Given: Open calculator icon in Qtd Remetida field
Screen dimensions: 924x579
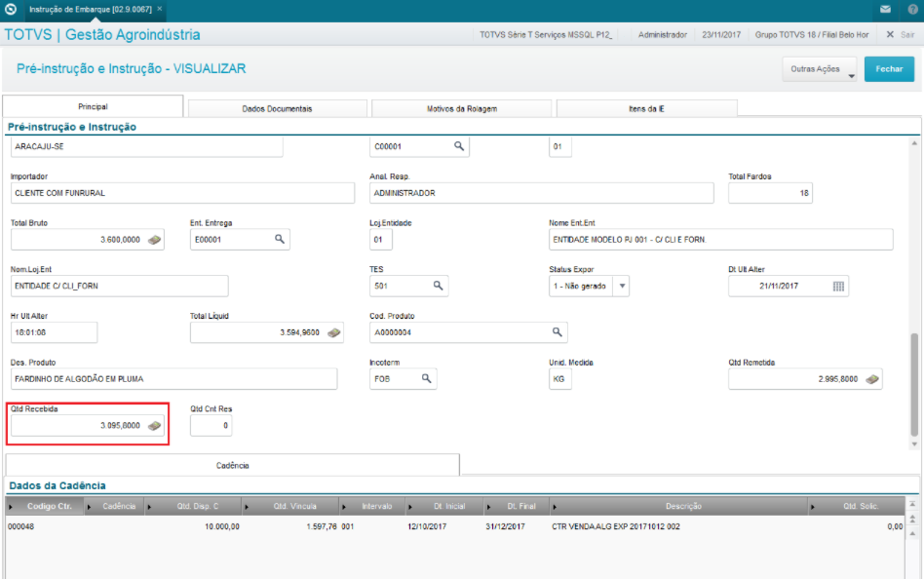Looking at the screenshot, I should 872,379.
